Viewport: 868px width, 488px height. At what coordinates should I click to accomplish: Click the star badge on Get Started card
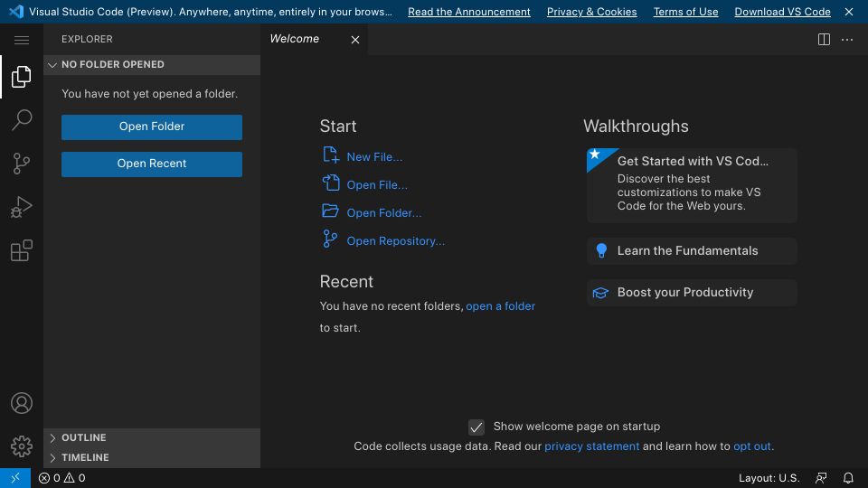[x=595, y=155]
